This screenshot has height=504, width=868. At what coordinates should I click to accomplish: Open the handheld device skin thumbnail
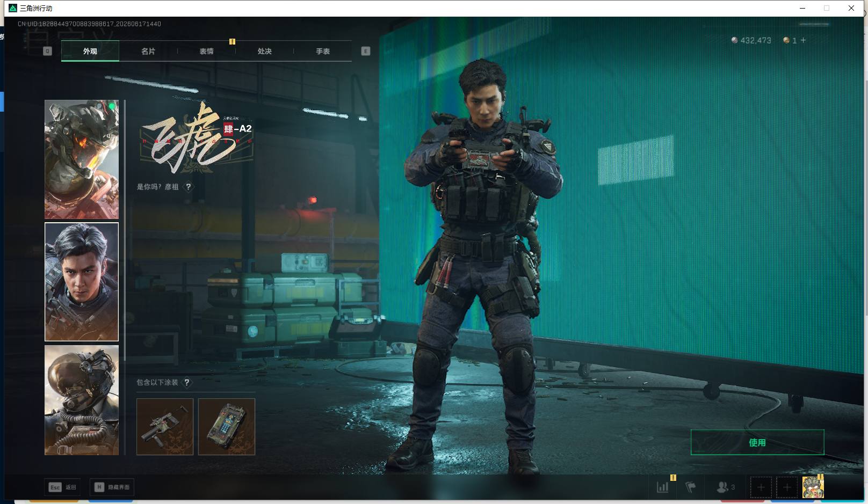(x=227, y=427)
